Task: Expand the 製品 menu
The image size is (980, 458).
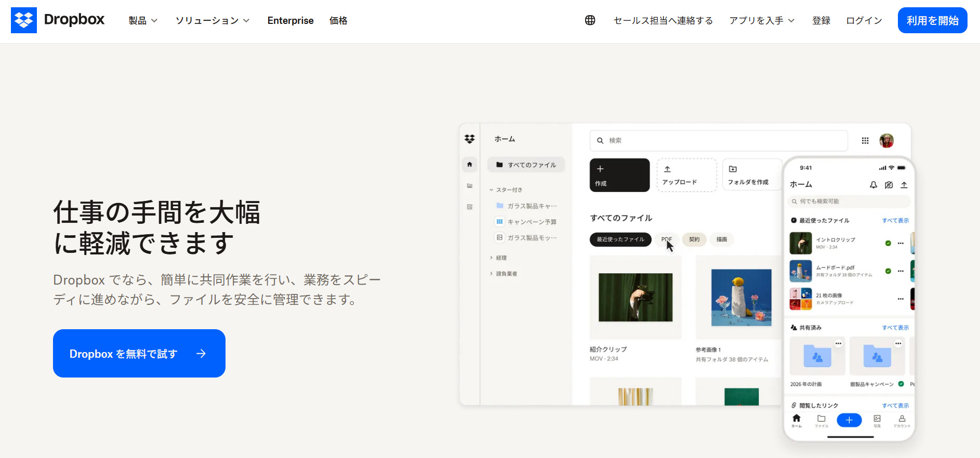Action: (x=143, y=21)
